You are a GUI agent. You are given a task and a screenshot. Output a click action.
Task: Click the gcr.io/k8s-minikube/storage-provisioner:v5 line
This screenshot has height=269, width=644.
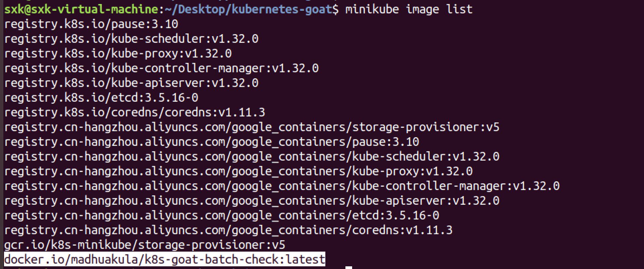(x=145, y=245)
